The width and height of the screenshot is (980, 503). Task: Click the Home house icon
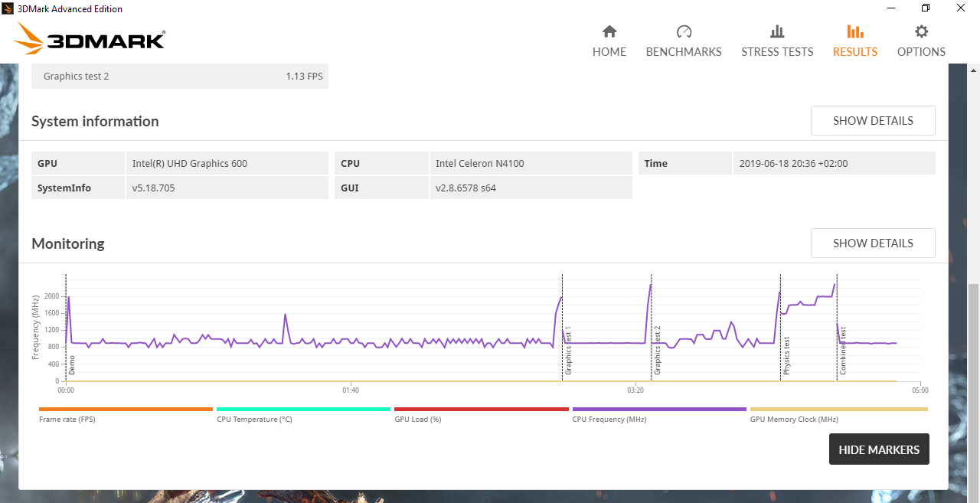[609, 31]
